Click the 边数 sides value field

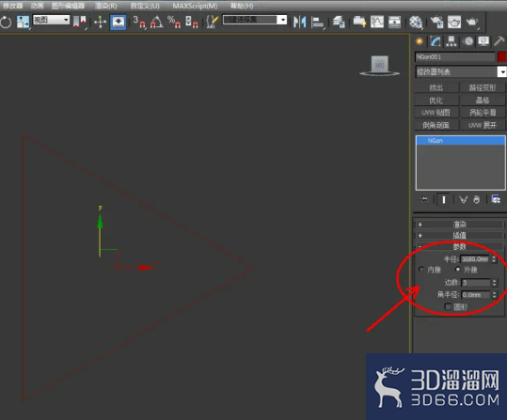tap(476, 283)
